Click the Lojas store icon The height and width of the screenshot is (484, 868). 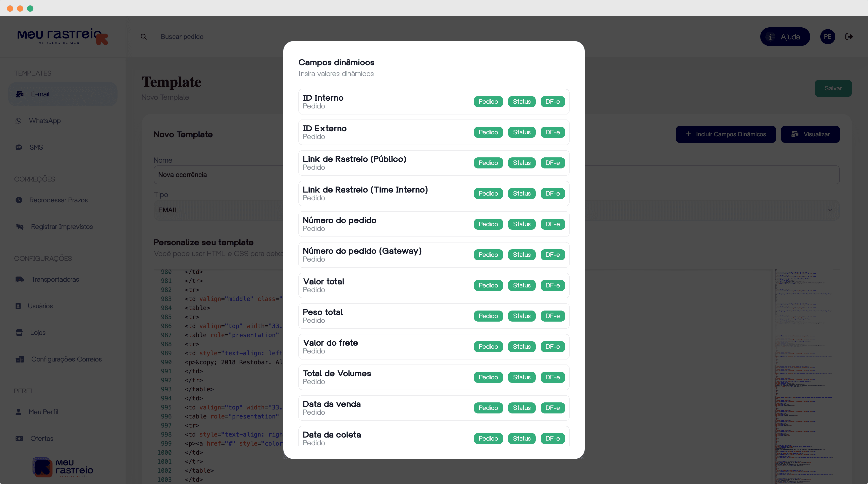click(19, 333)
